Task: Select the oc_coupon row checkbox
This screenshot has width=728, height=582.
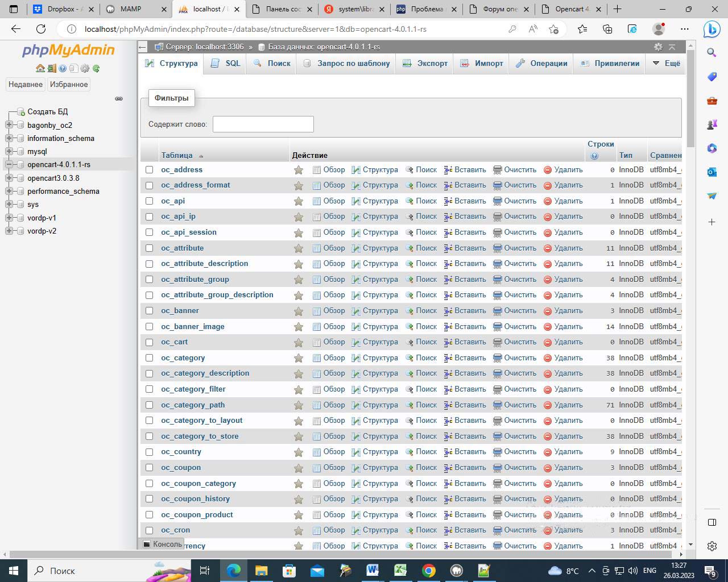Action: pos(149,468)
